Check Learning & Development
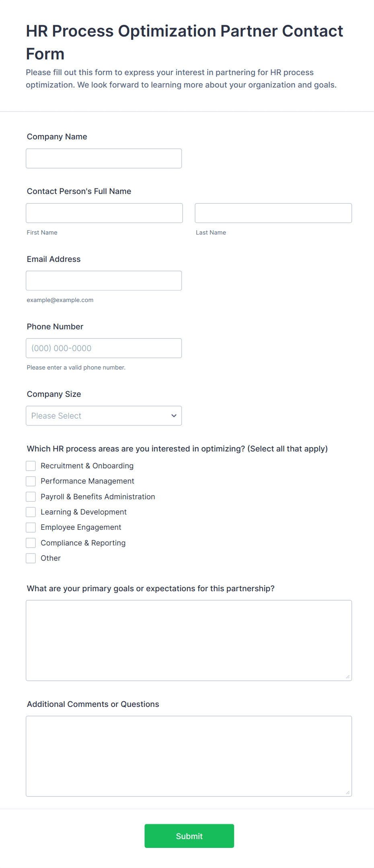Image resolution: width=374 pixels, height=868 pixels. (31, 512)
